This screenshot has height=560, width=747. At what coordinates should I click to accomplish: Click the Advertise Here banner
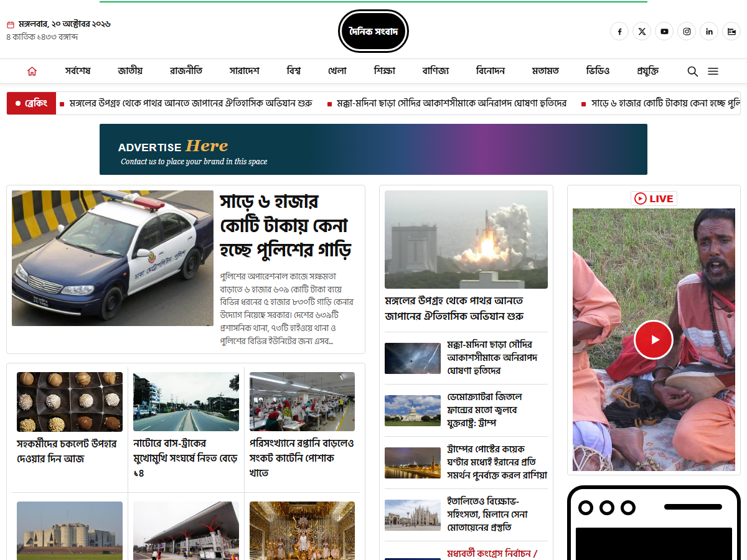(374, 149)
